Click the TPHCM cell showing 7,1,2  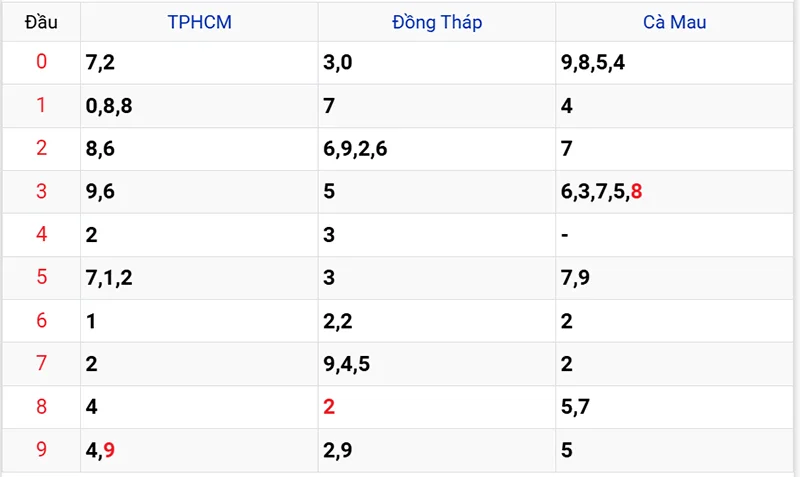[109, 278]
